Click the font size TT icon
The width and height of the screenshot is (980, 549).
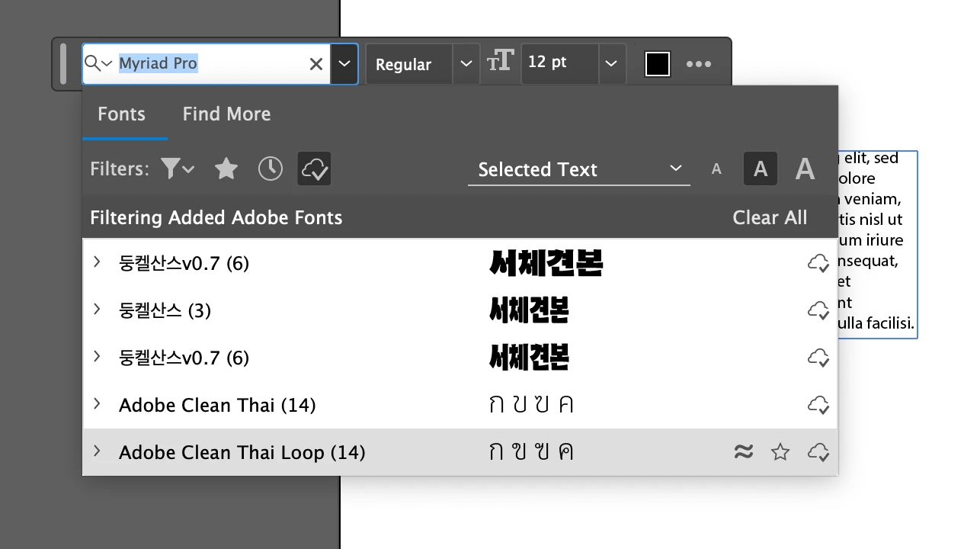point(501,61)
